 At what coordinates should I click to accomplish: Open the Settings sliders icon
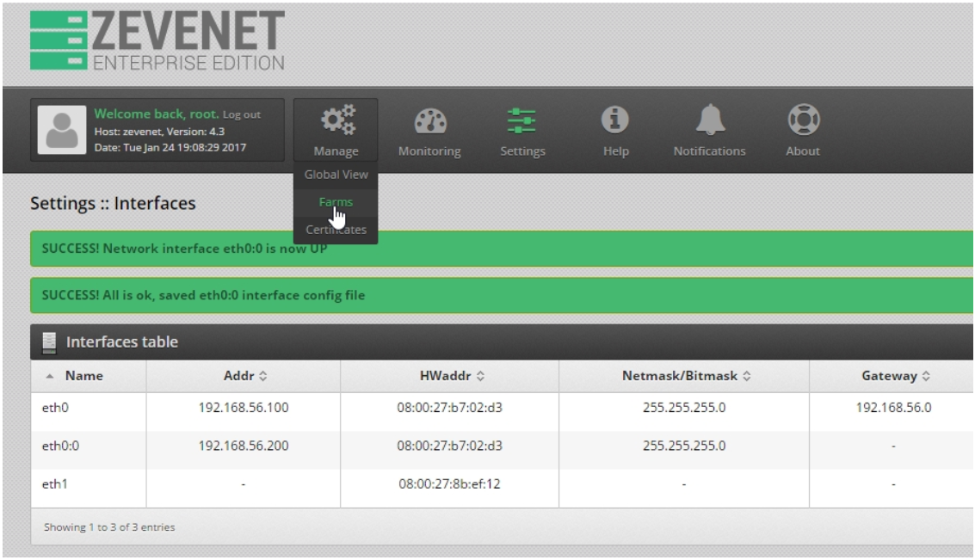pos(521,120)
